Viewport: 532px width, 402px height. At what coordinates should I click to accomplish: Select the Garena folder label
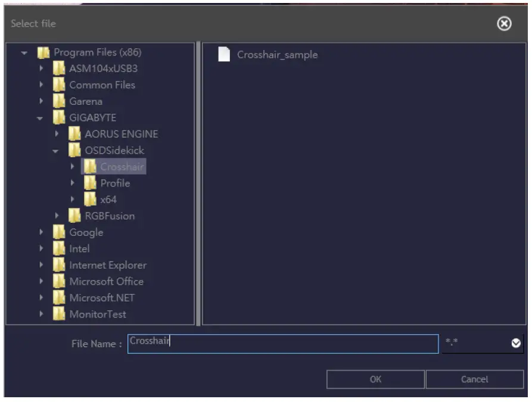[x=86, y=101]
